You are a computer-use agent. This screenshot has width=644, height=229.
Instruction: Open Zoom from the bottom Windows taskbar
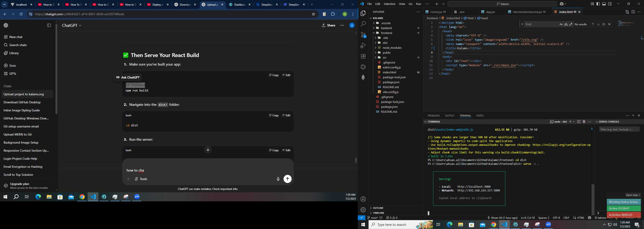[548, 225]
